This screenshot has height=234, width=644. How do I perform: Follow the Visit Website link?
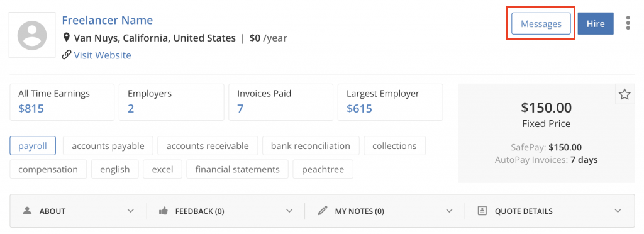click(x=103, y=55)
